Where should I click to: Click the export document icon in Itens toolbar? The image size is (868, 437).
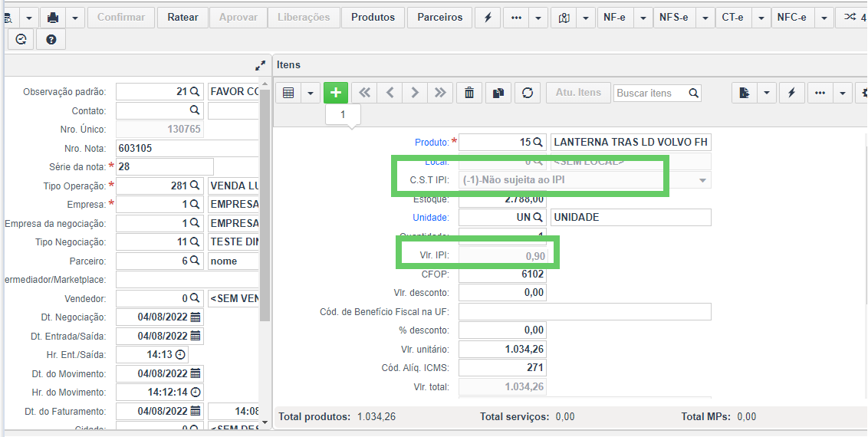pyautogui.click(x=745, y=93)
